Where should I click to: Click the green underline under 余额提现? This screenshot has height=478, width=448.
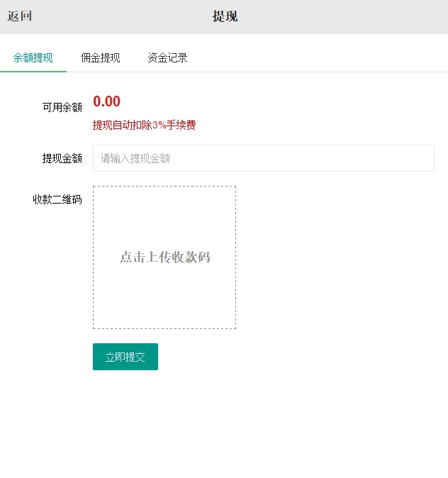[x=33, y=71]
